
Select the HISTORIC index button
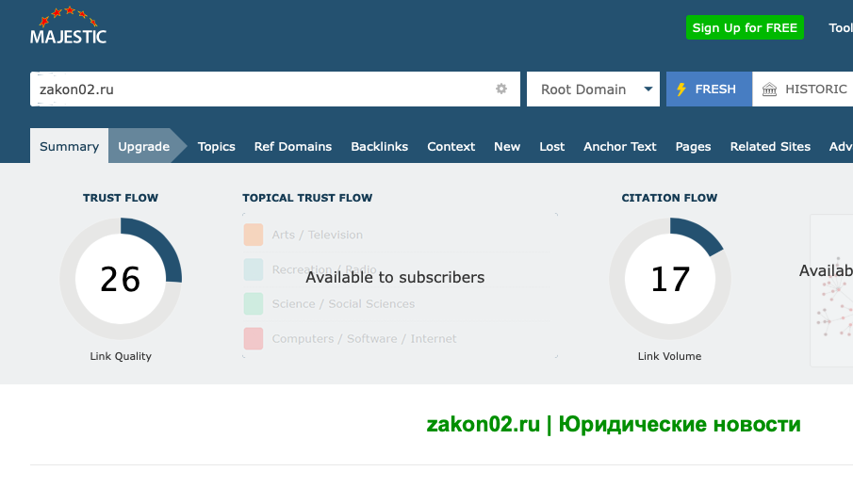point(803,89)
